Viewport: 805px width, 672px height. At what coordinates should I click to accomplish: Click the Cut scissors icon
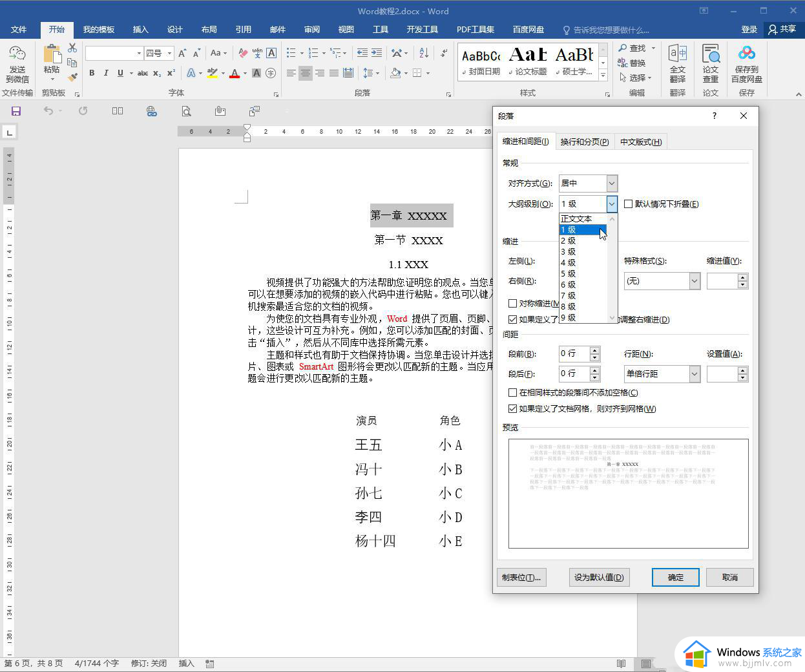(72, 48)
